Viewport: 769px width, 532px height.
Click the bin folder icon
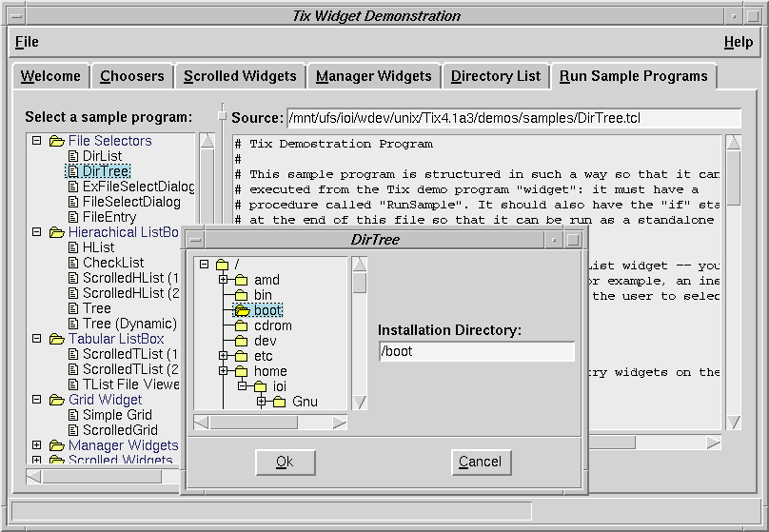point(242,295)
